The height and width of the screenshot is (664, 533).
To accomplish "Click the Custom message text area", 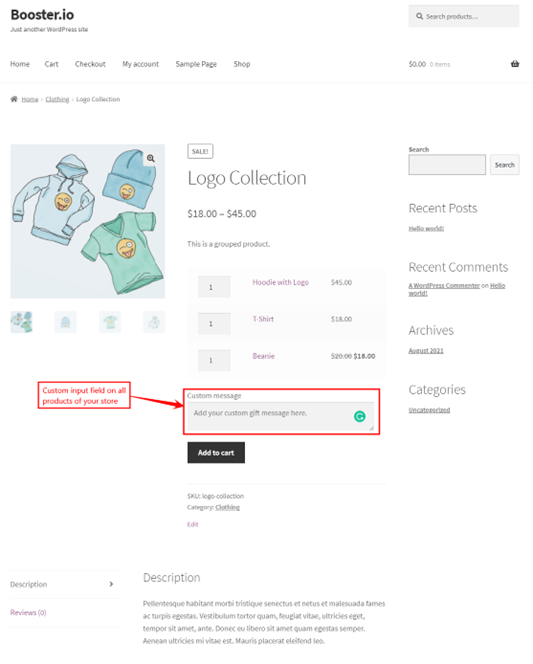I will click(x=281, y=417).
